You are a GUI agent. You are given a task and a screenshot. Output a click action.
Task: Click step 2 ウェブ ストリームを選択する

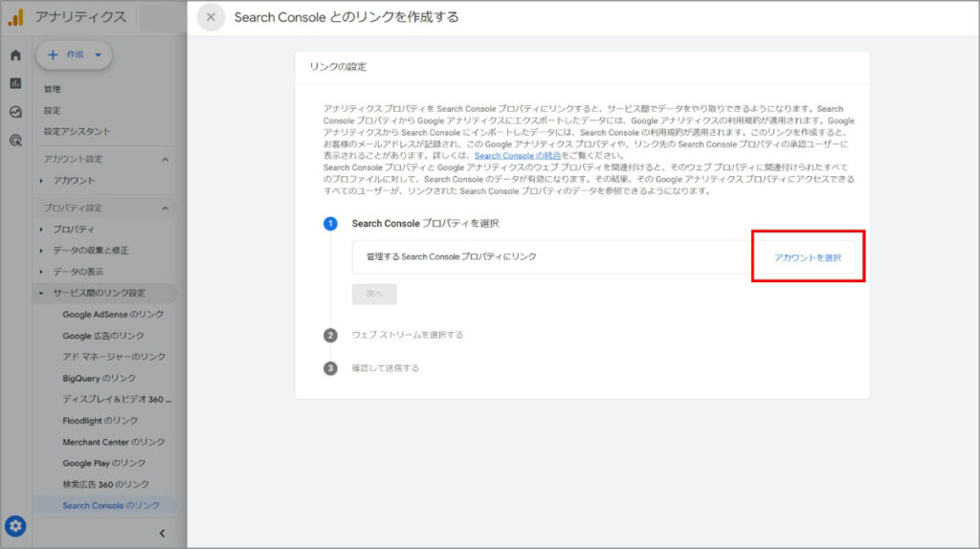(408, 335)
